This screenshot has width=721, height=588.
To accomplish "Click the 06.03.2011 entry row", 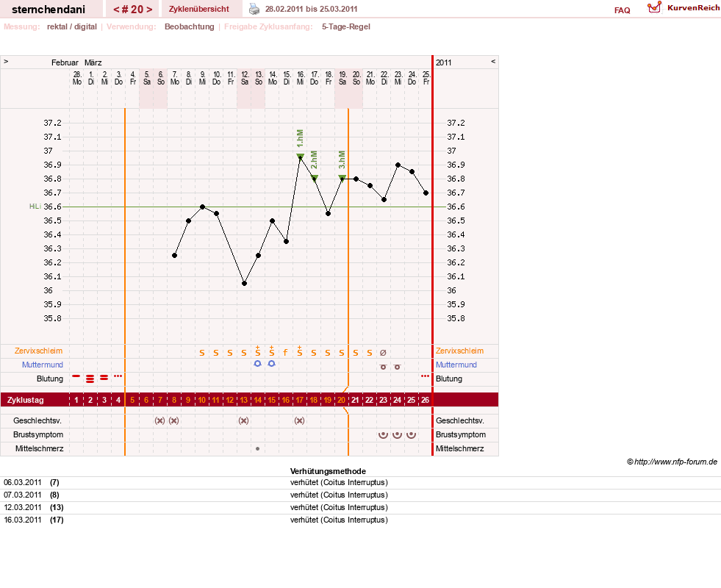I will [360, 483].
